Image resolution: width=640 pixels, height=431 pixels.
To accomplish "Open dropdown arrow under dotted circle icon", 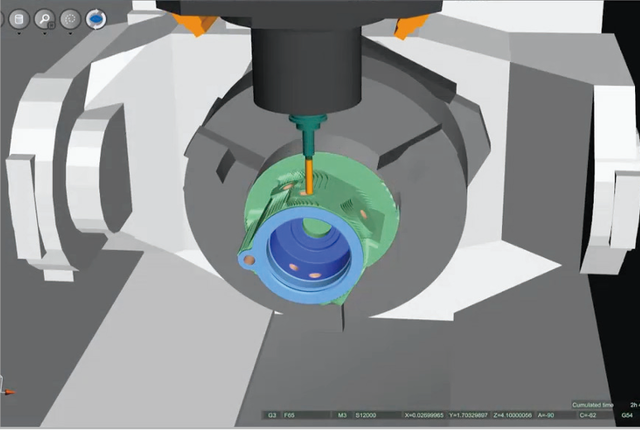I will [x=71, y=33].
